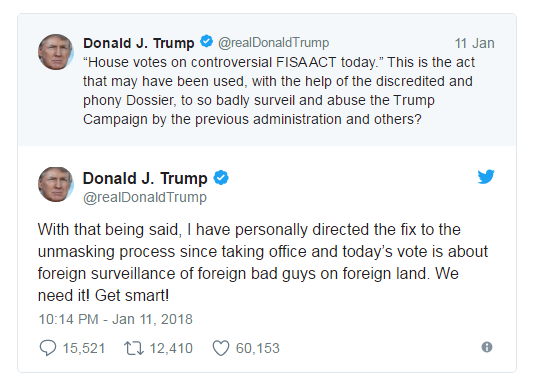Viewport: 534px width, 382px height.
Task: Open the 10:14 PM - Jan 11, 2018 timestamp
Action: click(x=115, y=319)
